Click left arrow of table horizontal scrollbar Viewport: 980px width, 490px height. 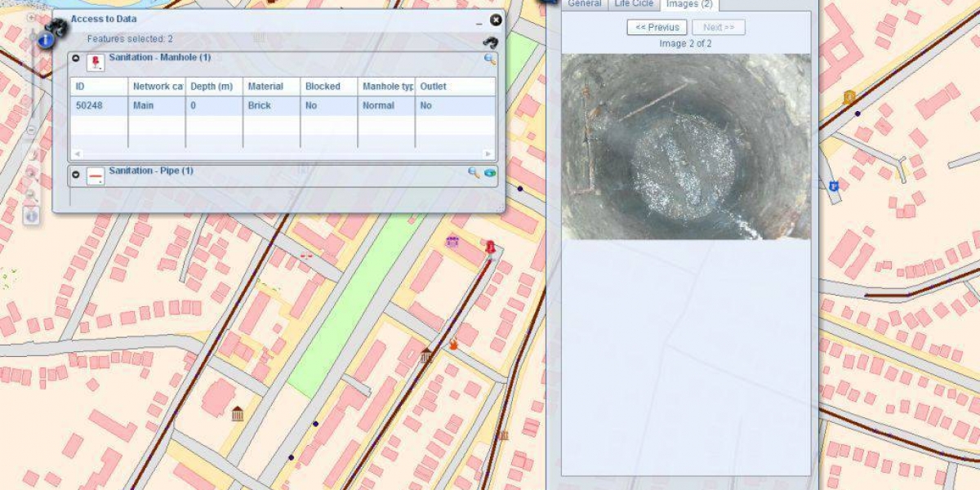pyautogui.click(x=76, y=154)
